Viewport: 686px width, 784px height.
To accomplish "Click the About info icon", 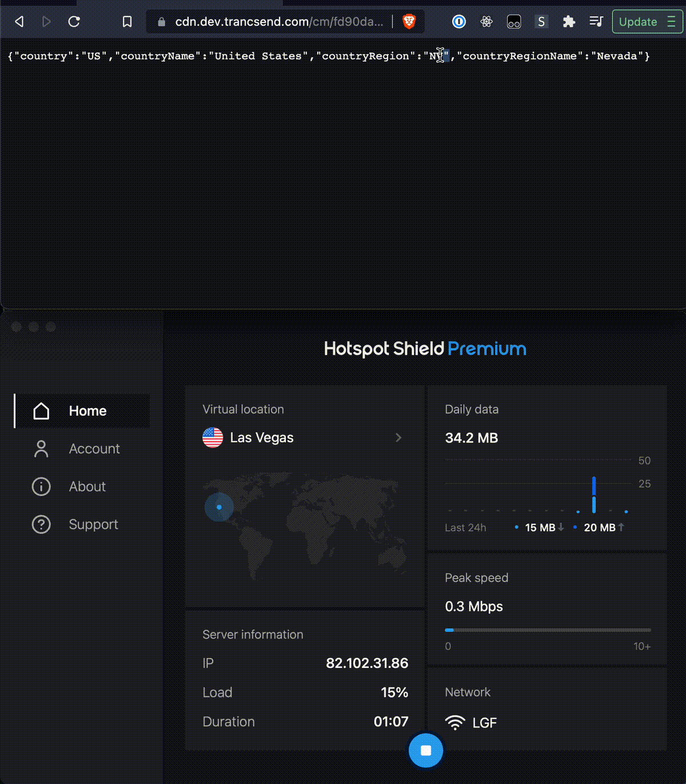I will (41, 487).
